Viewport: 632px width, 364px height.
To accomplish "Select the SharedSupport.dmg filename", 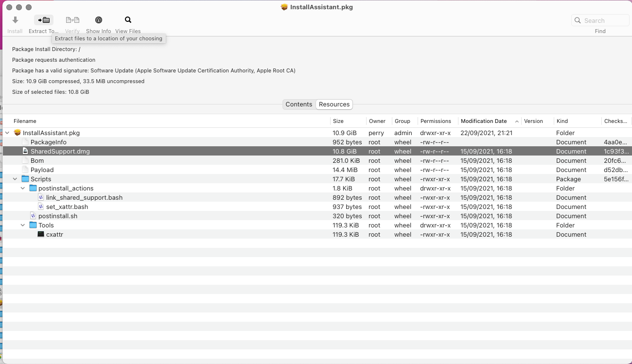I will [x=60, y=151].
